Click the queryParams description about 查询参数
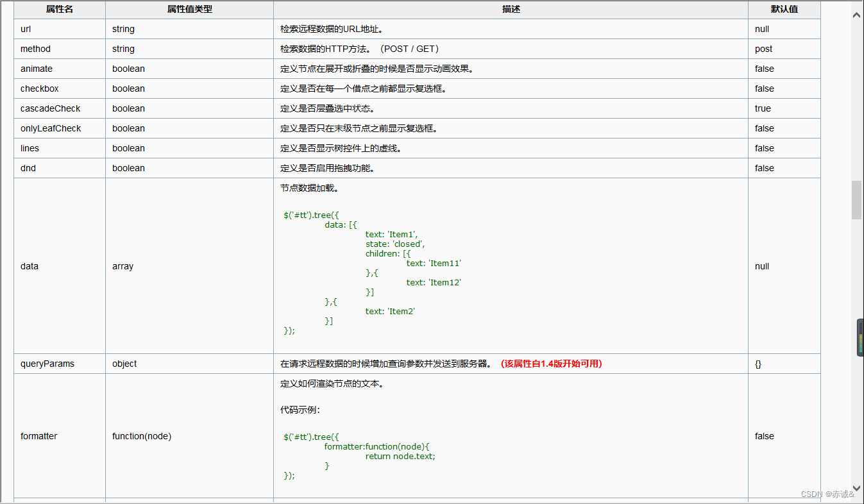The height and width of the screenshot is (504, 864). pyautogui.click(x=386, y=364)
